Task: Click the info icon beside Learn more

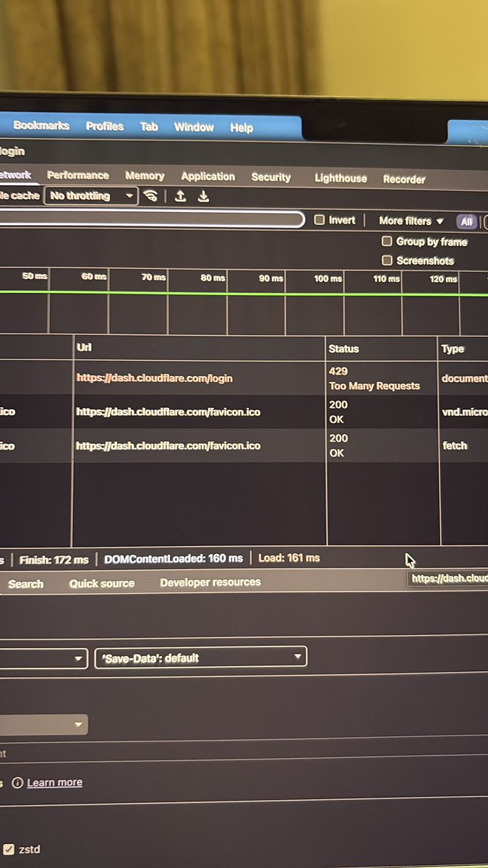Action: [x=17, y=783]
